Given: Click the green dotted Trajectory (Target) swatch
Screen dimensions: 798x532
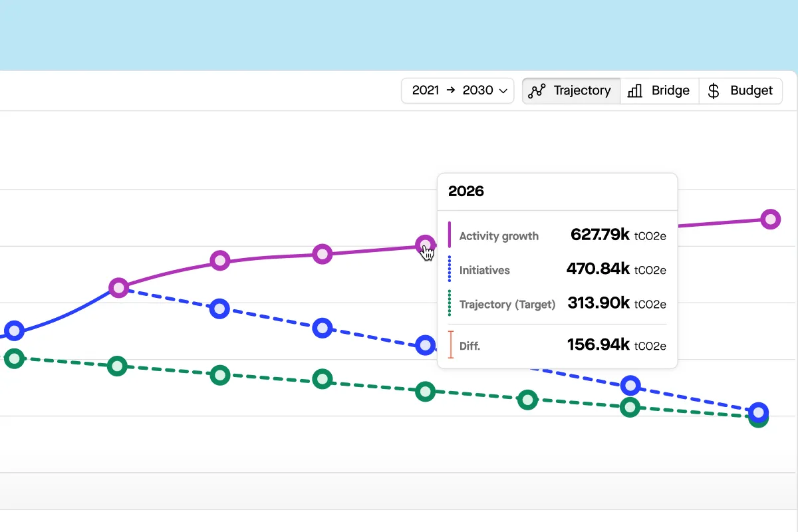Looking at the screenshot, I should [450, 304].
